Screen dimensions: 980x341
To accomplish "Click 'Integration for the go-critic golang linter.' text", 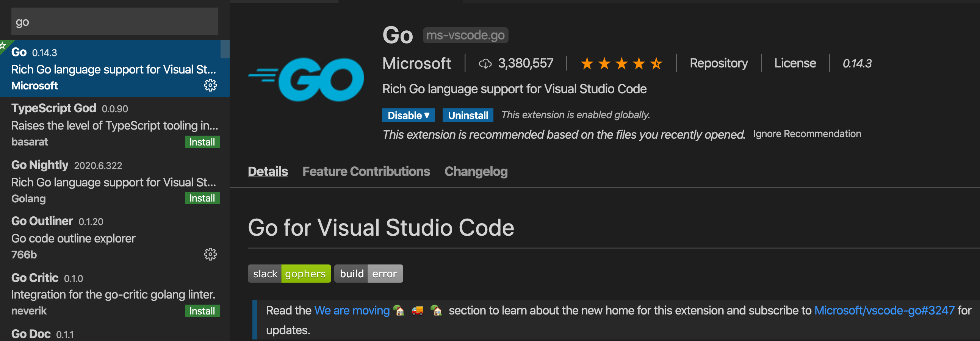I will click(113, 295).
